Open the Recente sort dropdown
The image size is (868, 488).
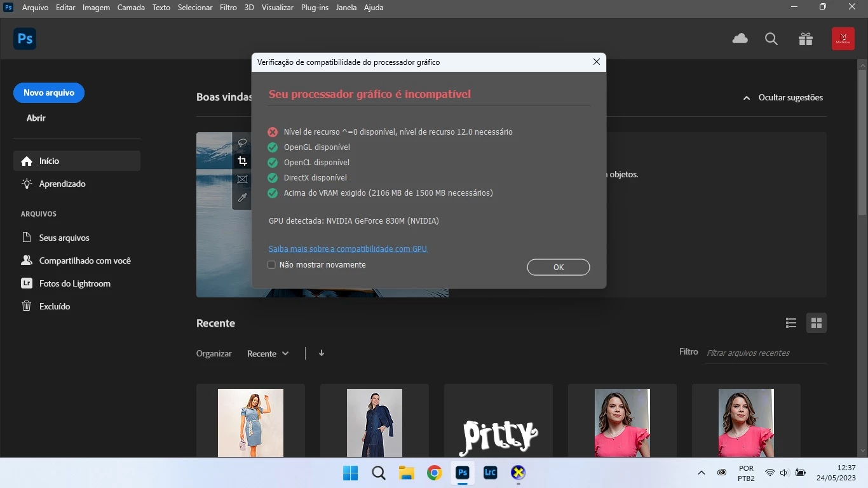pyautogui.click(x=268, y=353)
